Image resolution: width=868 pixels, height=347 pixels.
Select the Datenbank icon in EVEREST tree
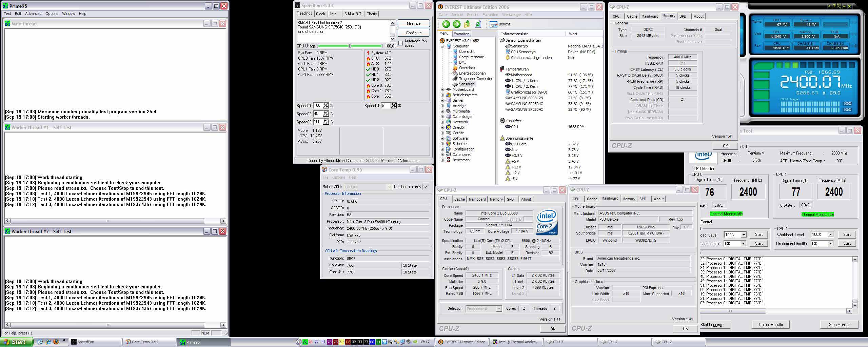tap(449, 155)
